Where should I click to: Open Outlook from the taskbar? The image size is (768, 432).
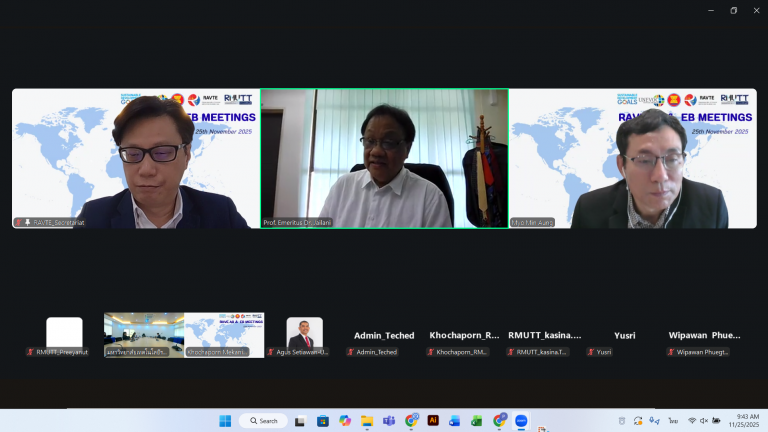pyautogui.click(x=455, y=421)
